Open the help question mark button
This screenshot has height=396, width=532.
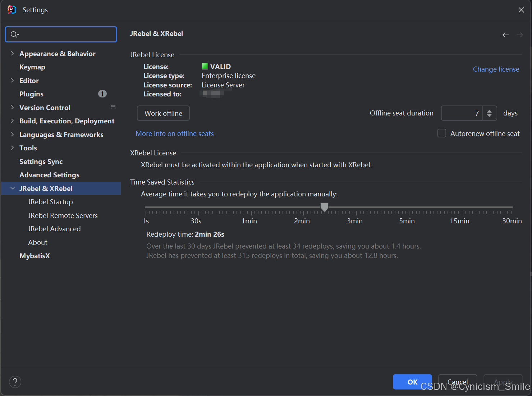point(15,382)
